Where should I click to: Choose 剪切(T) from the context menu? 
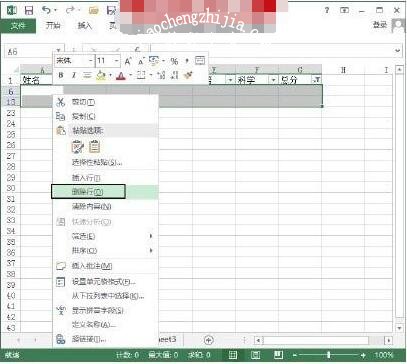coord(105,102)
